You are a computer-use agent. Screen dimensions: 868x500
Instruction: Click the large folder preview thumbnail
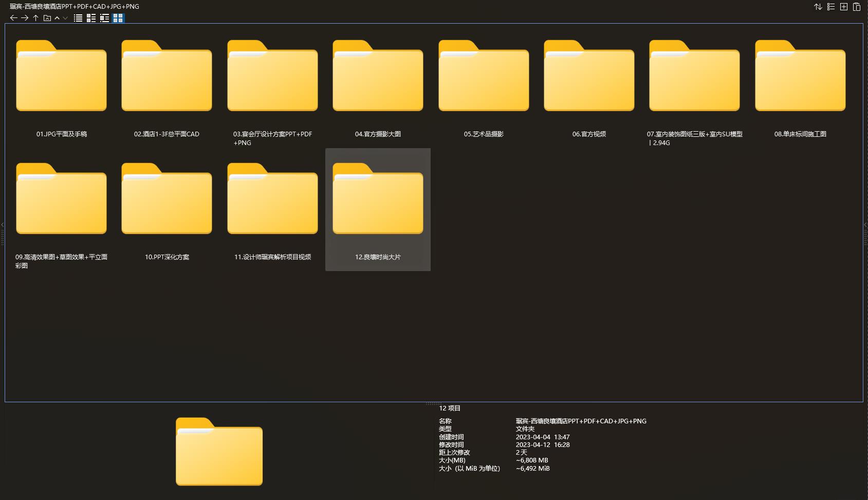click(219, 451)
